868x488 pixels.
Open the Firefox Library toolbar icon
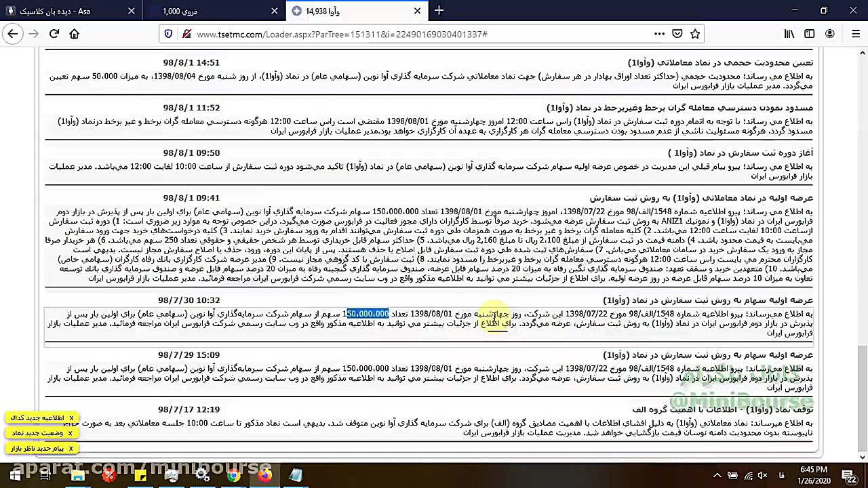point(789,34)
